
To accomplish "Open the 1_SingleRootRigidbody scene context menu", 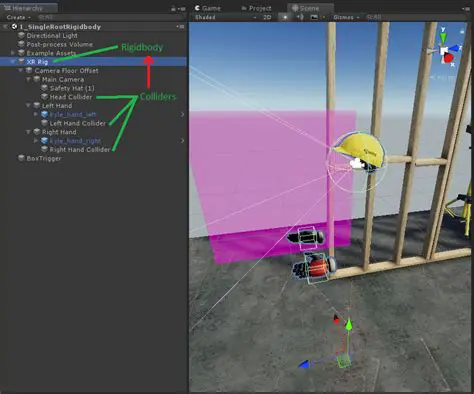I will (x=180, y=27).
